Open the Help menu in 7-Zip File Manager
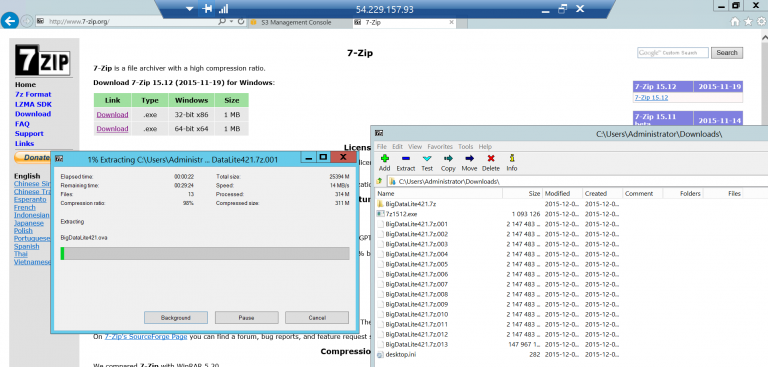 (x=485, y=147)
